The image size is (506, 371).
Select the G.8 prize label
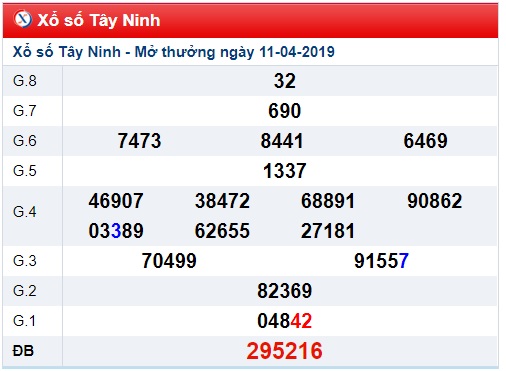click(x=25, y=81)
